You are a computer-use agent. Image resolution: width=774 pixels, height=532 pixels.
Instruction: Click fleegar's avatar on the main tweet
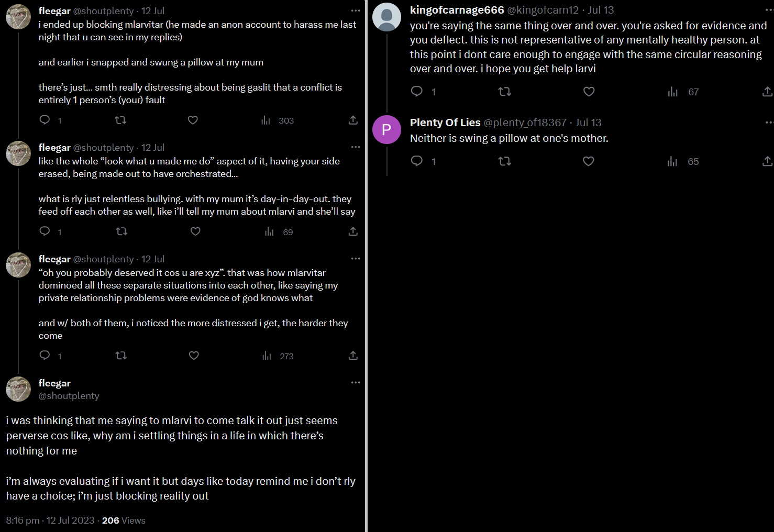18,389
